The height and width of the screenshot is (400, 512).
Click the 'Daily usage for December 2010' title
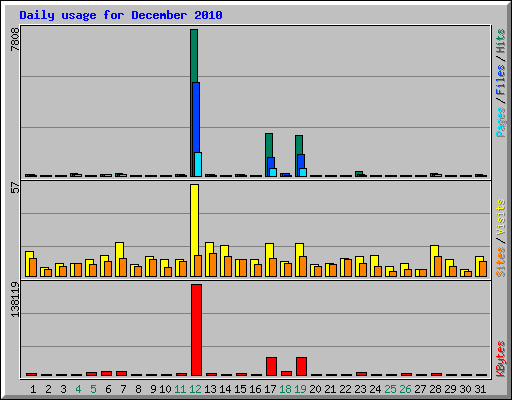[121, 15]
